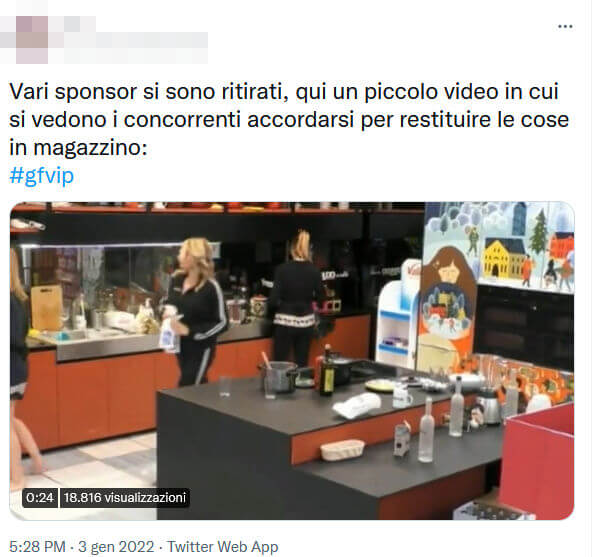Click the 3 gen 2022 date text
This screenshot has height=557, width=594.
[116, 547]
